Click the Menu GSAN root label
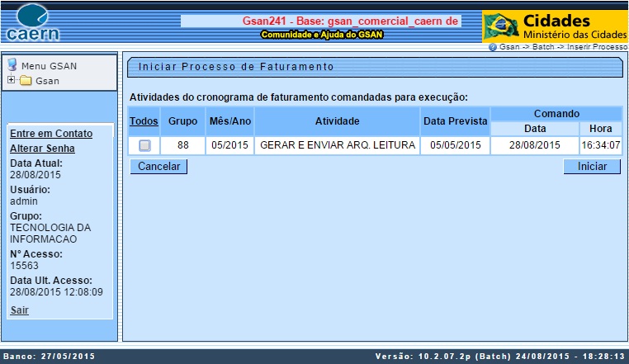 click(x=50, y=66)
